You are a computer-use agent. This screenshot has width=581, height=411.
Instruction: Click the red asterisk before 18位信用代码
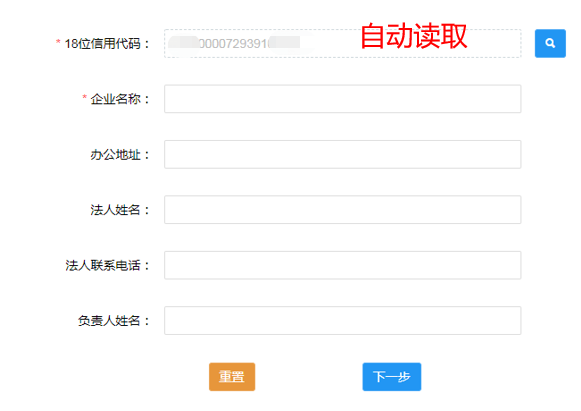[x=58, y=42]
